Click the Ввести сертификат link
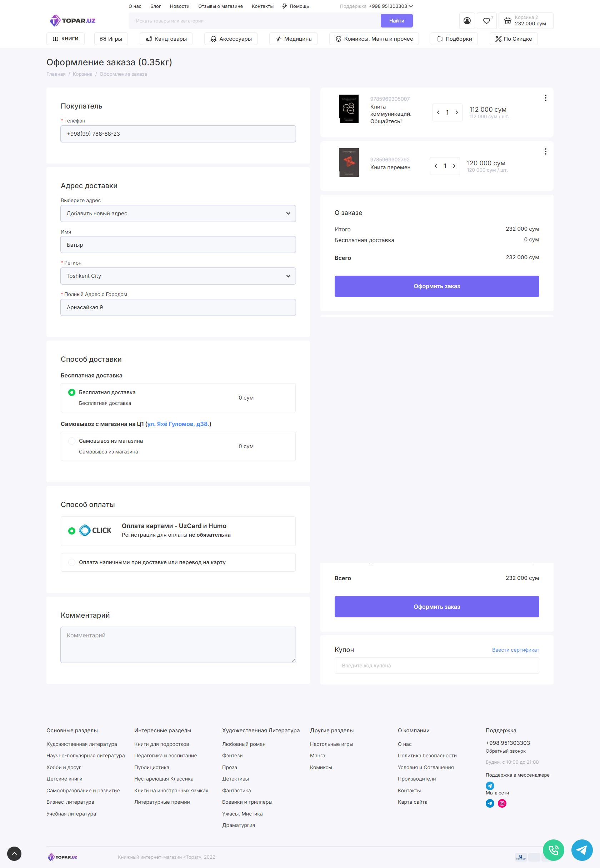 [x=515, y=650]
